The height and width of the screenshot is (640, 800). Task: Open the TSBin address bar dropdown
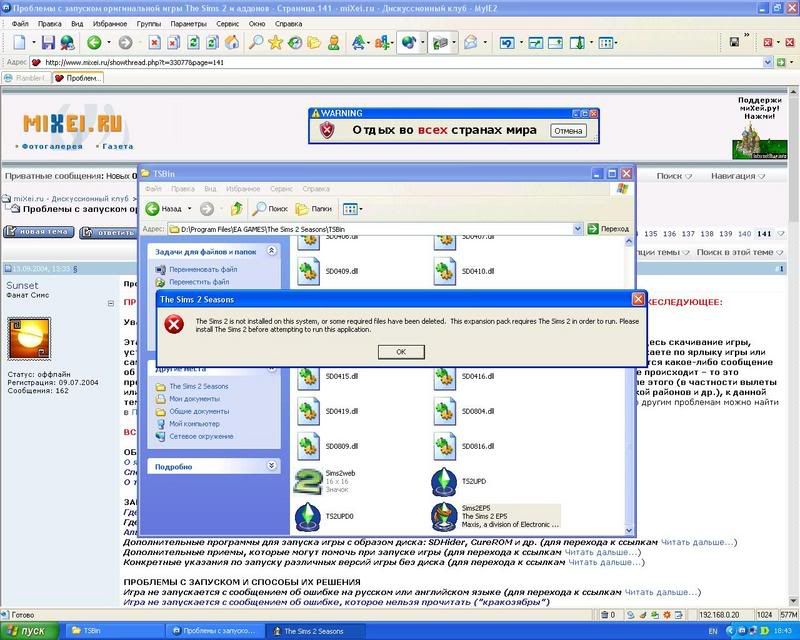(577, 229)
